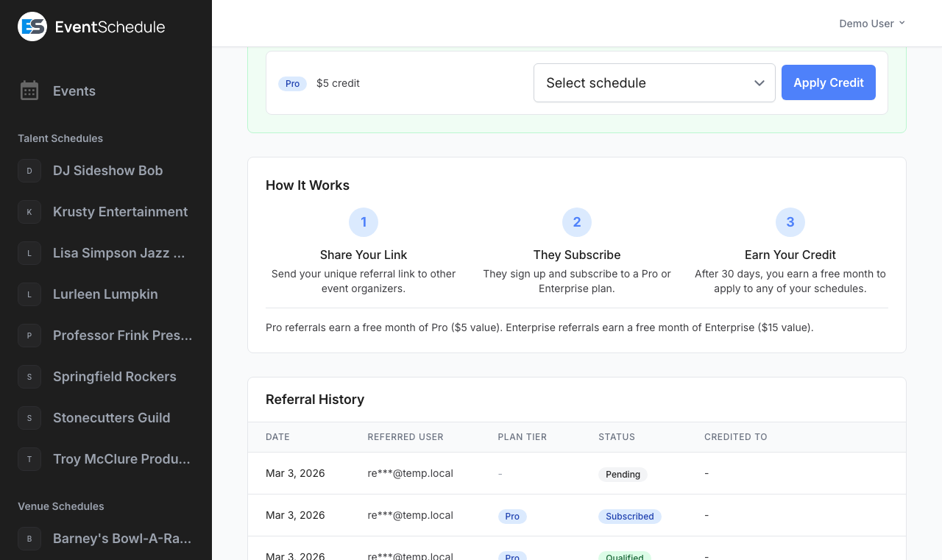Viewport: 942px width, 560px height.
Task: Expand the Demo User account menu
Action: [x=872, y=23]
